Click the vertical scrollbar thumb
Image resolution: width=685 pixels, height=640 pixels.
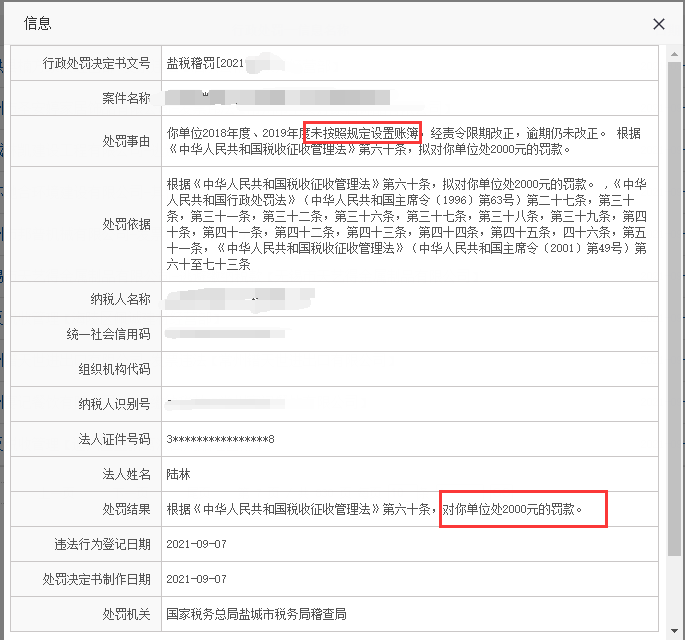(674, 309)
